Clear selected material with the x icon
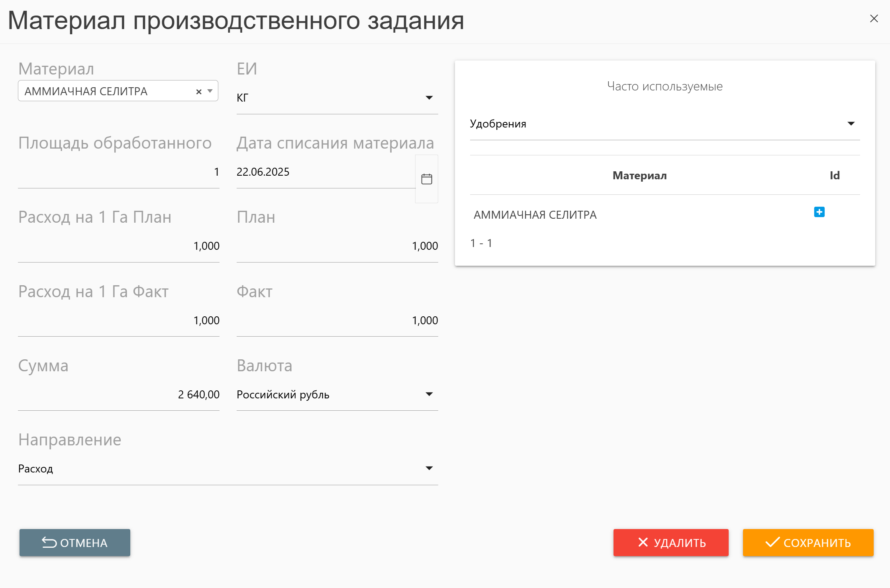 199,92
